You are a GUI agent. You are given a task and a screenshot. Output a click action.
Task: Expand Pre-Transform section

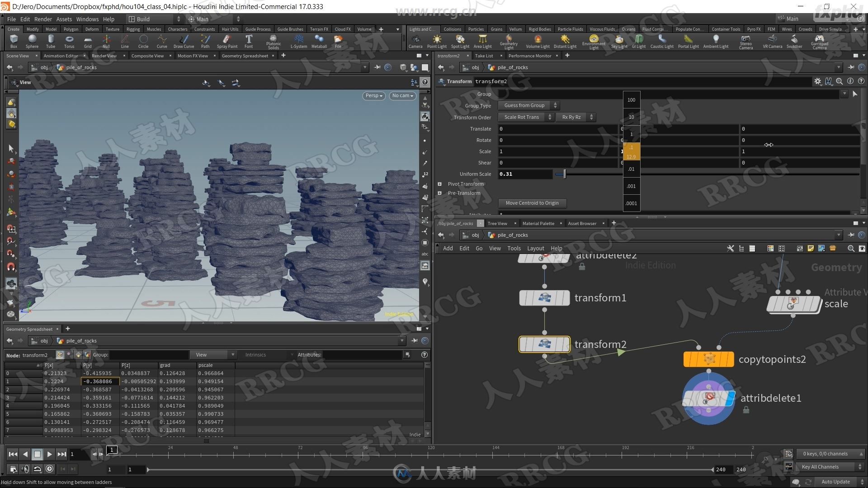click(x=439, y=193)
